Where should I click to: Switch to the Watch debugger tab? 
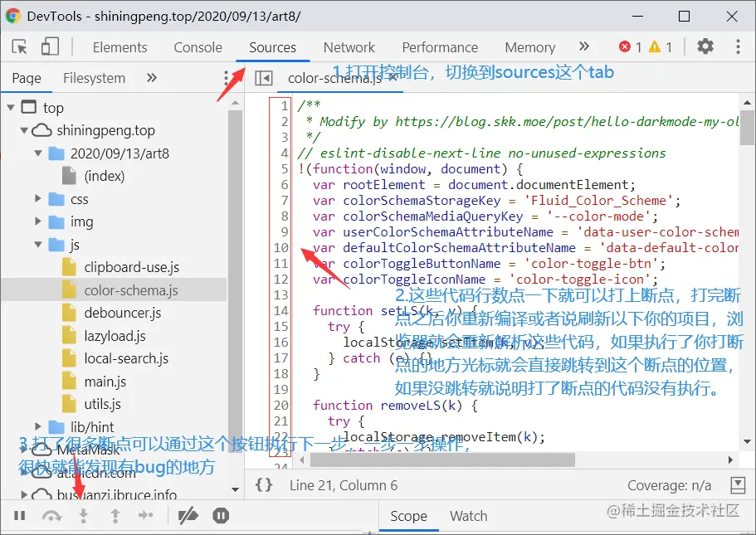[x=468, y=516]
